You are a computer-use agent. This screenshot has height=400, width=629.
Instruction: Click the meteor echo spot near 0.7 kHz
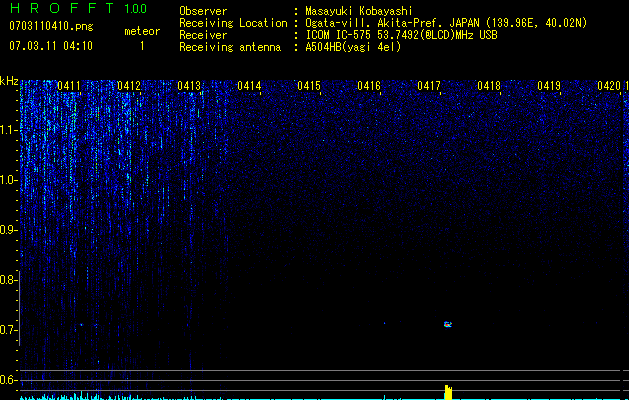448,324
